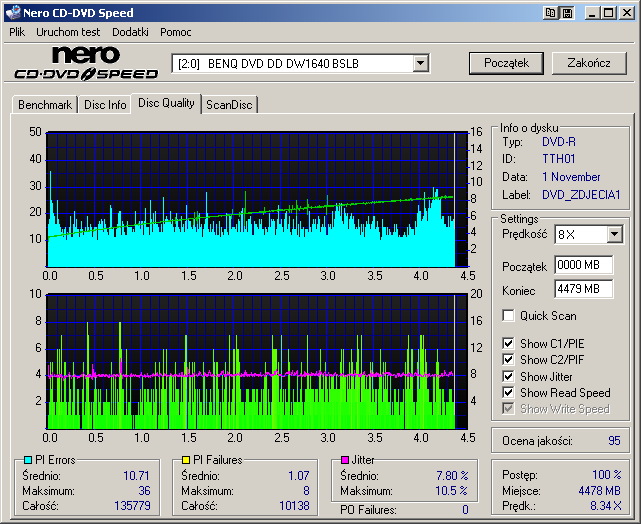Open the BENQ DVD drive selection dropdown
Screen dimensions: 641x524
pyautogui.click(x=420, y=63)
